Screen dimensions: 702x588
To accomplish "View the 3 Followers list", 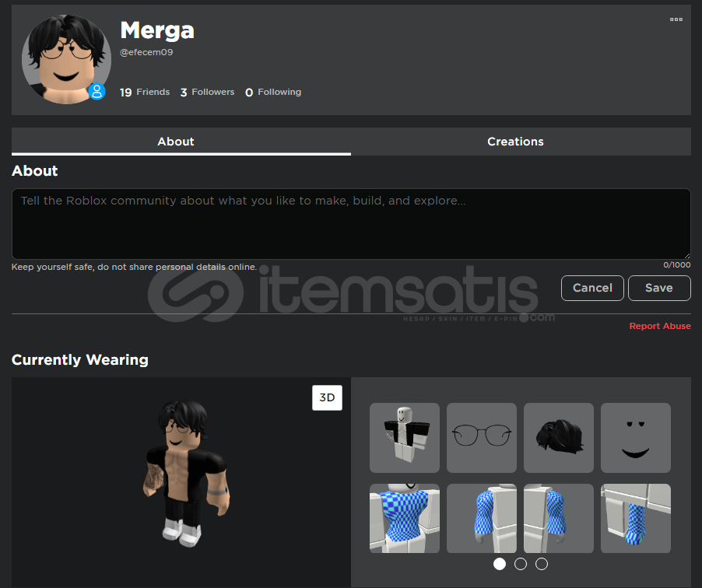I will pyautogui.click(x=207, y=93).
